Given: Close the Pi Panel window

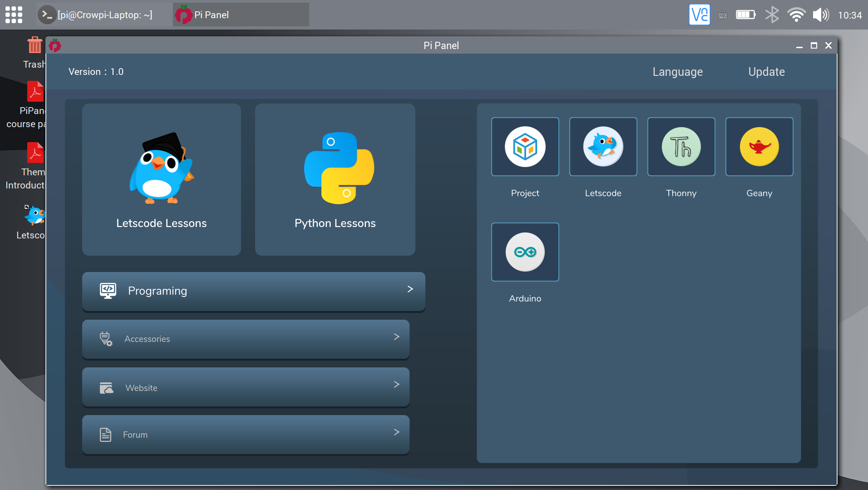Looking at the screenshot, I should click(x=829, y=45).
